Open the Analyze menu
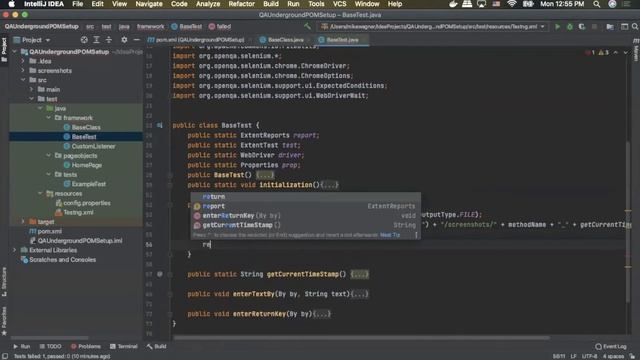The width and height of the screenshot is (640, 360). tap(208, 4)
